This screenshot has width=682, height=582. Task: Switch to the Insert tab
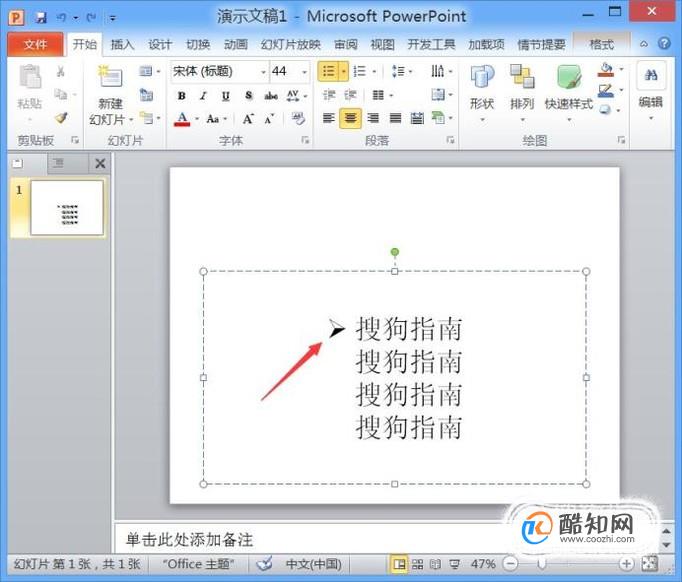coord(122,44)
